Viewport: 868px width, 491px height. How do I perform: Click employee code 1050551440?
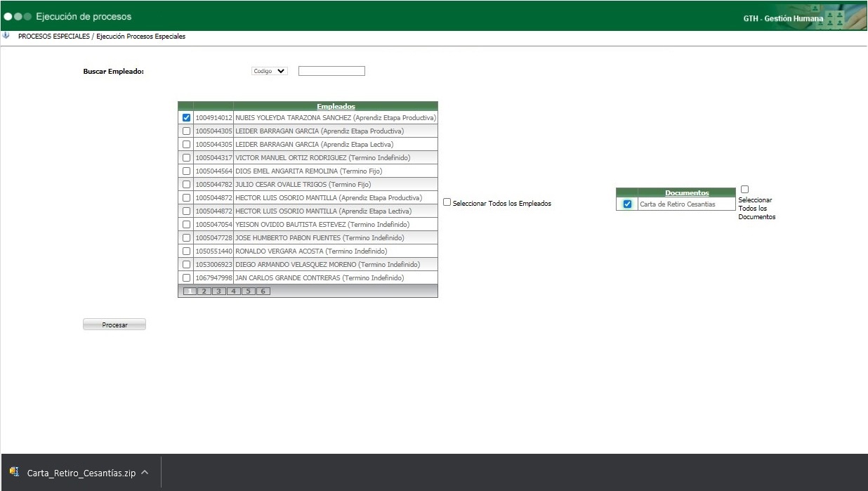coord(213,251)
